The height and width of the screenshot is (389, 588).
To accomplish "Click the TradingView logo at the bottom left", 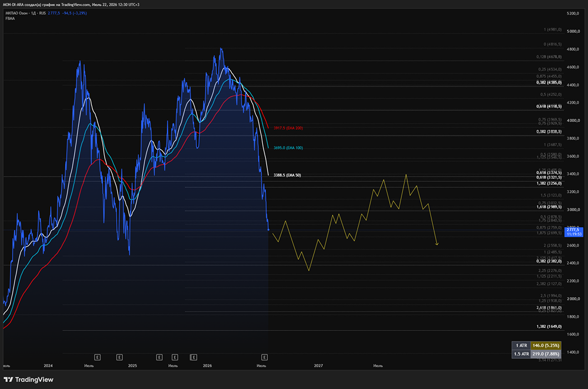I will point(28,380).
